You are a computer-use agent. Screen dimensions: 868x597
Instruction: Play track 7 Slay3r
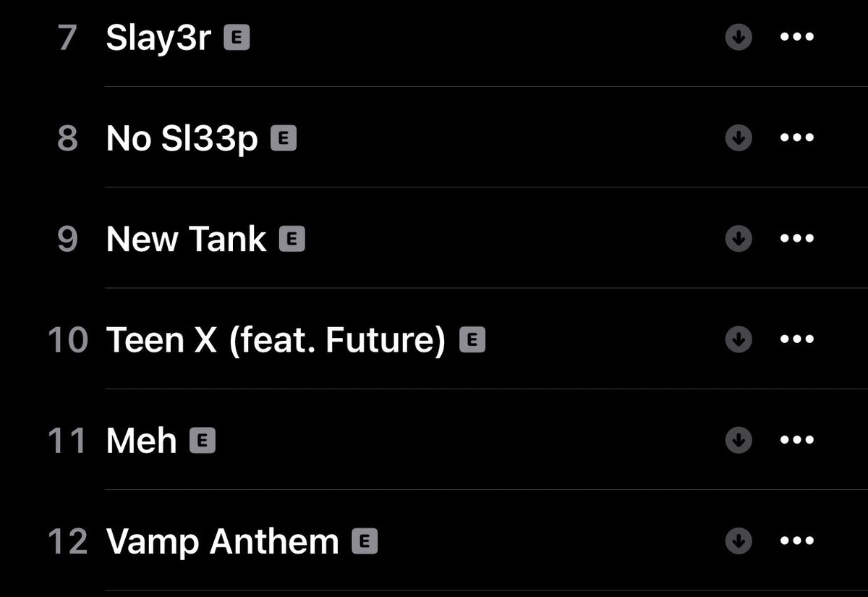(158, 38)
